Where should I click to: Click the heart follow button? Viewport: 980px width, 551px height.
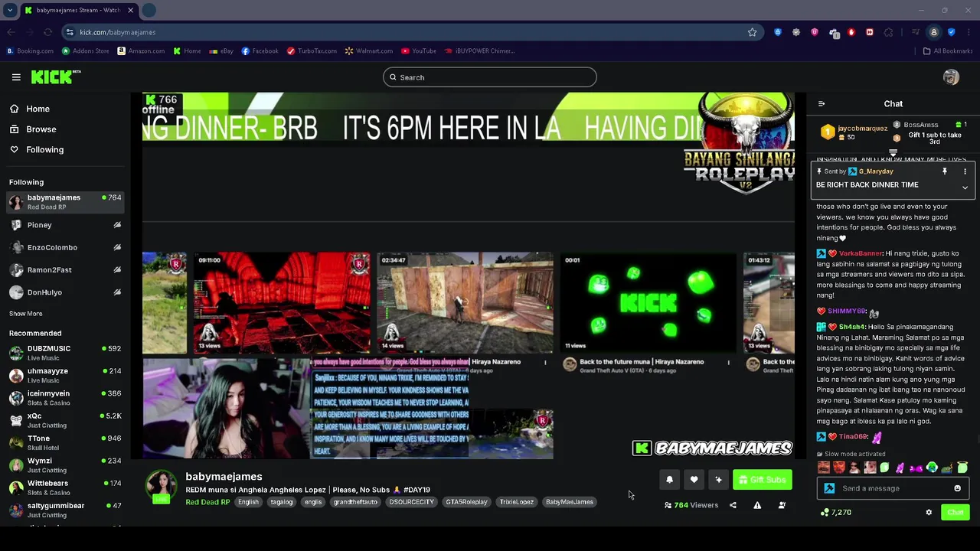694,480
